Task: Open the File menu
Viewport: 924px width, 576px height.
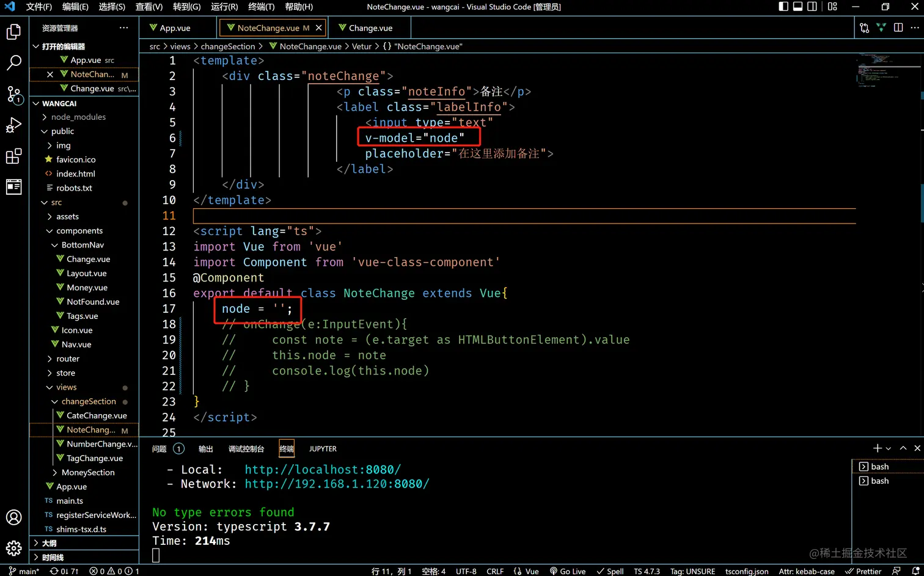Action: pyautogui.click(x=38, y=7)
